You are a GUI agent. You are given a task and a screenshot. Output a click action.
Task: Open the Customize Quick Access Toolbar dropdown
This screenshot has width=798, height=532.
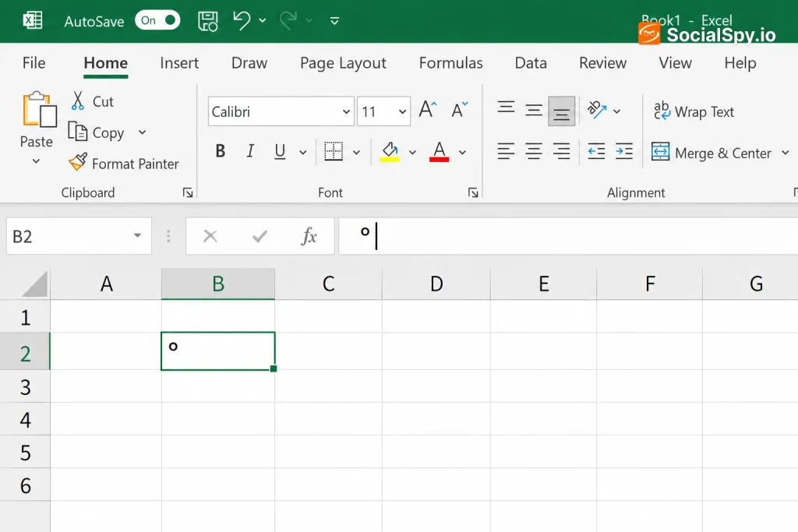(x=334, y=21)
